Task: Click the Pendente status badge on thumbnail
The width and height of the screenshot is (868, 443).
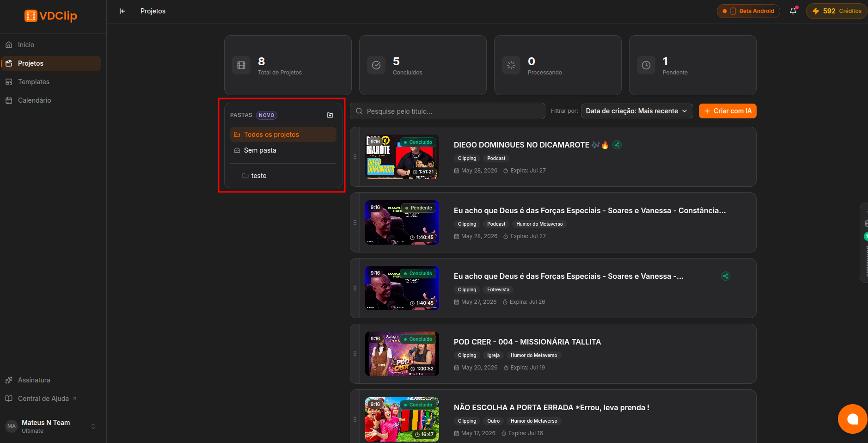Action: (x=419, y=208)
